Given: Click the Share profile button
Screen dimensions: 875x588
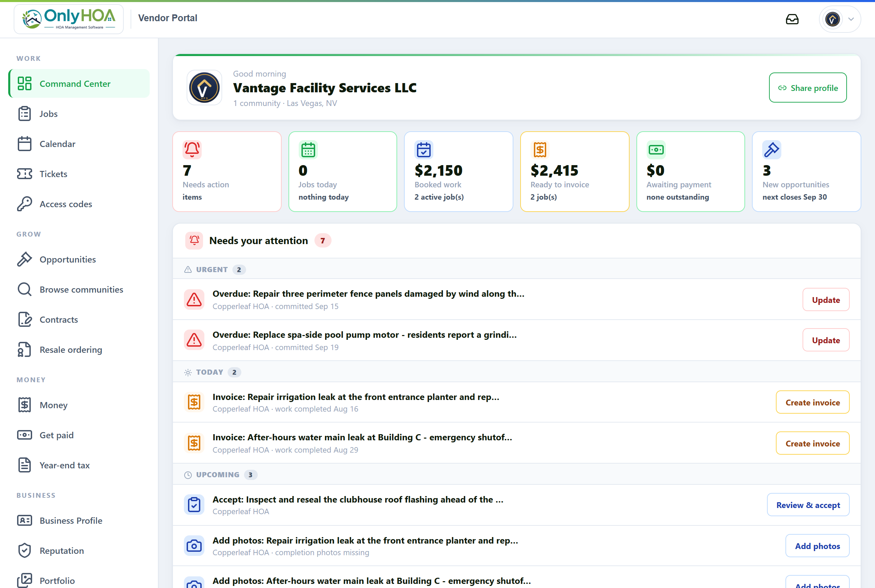Looking at the screenshot, I should (808, 88).
